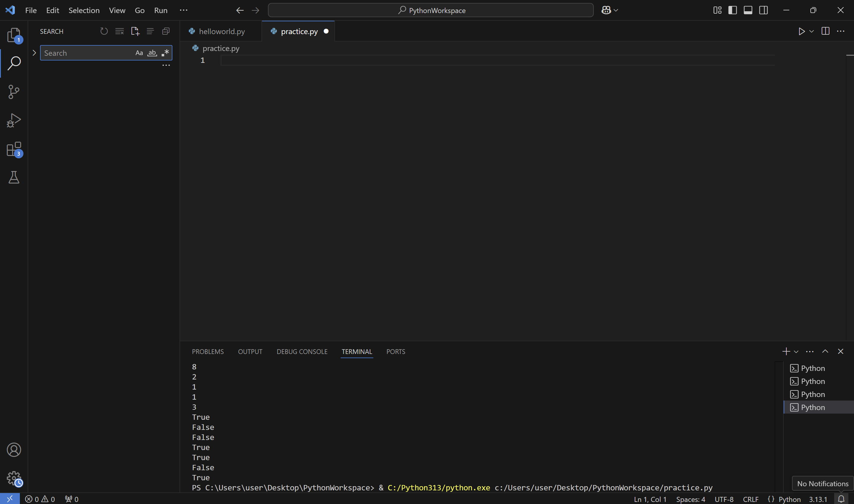Click the Split Editor Right icon
This screenshot has width=854, height=504.
(x=825, y=31)
